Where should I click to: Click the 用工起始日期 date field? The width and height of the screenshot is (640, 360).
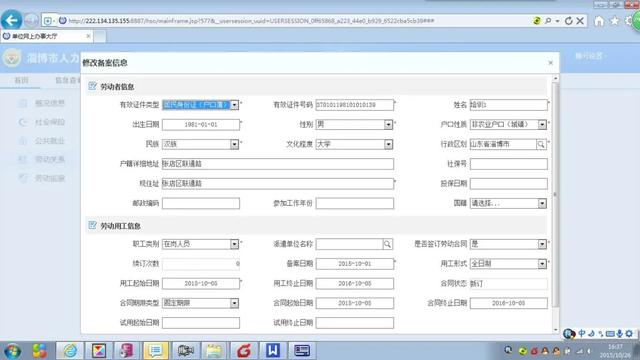(x=201, y=283)
